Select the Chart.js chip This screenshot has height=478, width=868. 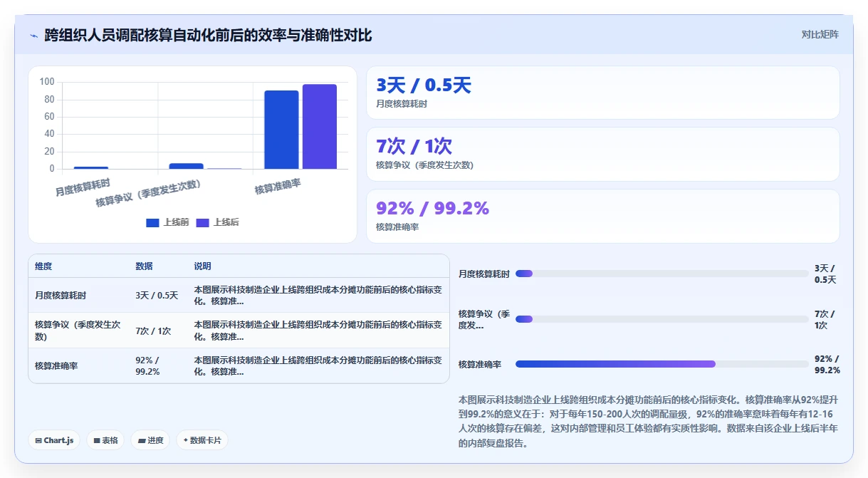pyautogui.click(x=55, y=440)
